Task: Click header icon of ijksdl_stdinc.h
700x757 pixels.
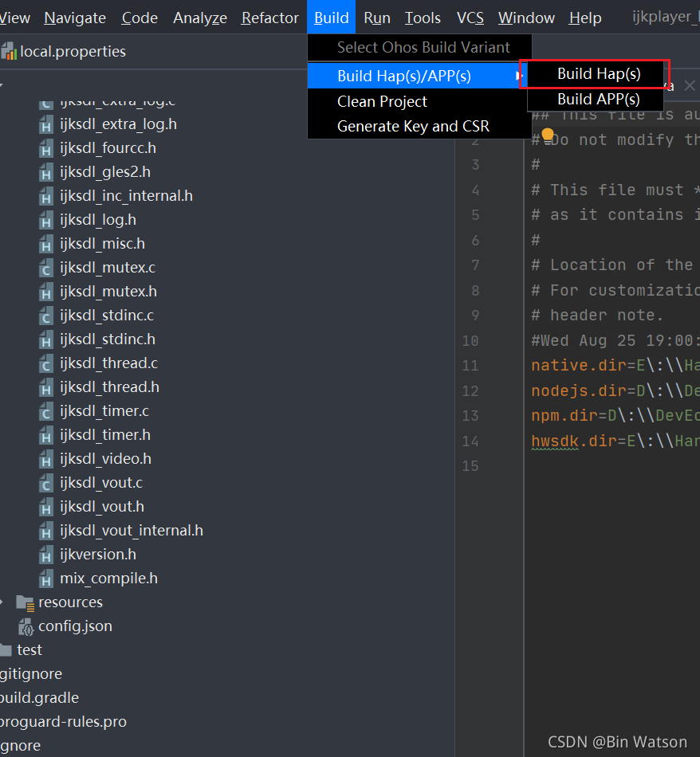Action: click(x=46, y=340)
